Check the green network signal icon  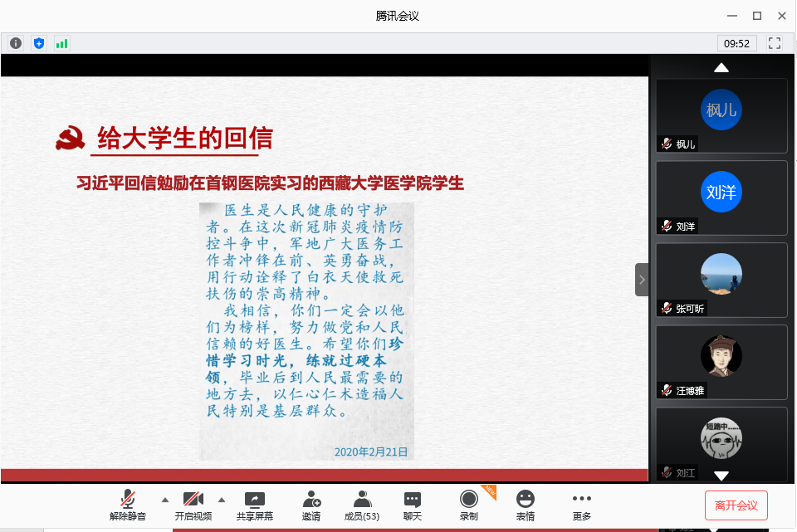coord(62,43)
